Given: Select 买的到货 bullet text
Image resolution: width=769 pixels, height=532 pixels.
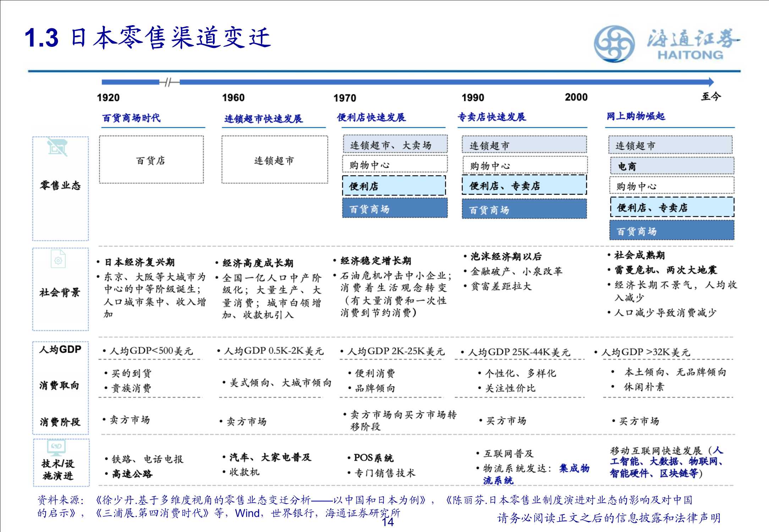Looking at the screenshot, I should click(x=131, y=373).
